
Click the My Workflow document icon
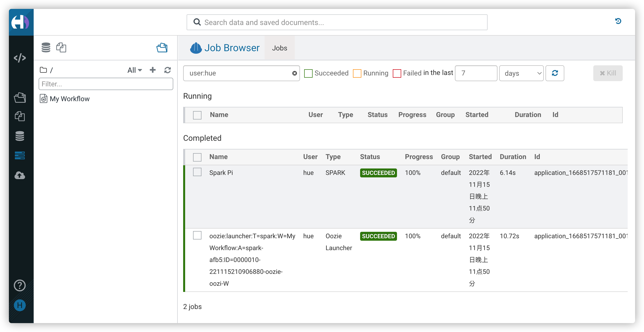(x=44, y=99)
